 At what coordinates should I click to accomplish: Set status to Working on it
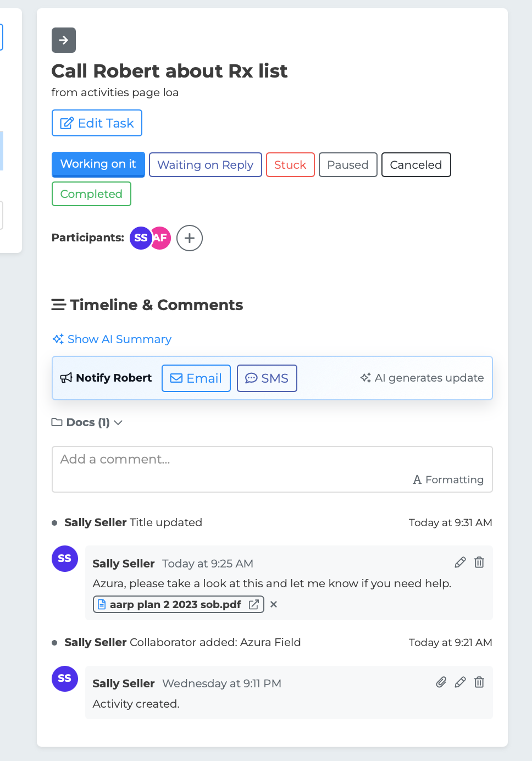98,164
